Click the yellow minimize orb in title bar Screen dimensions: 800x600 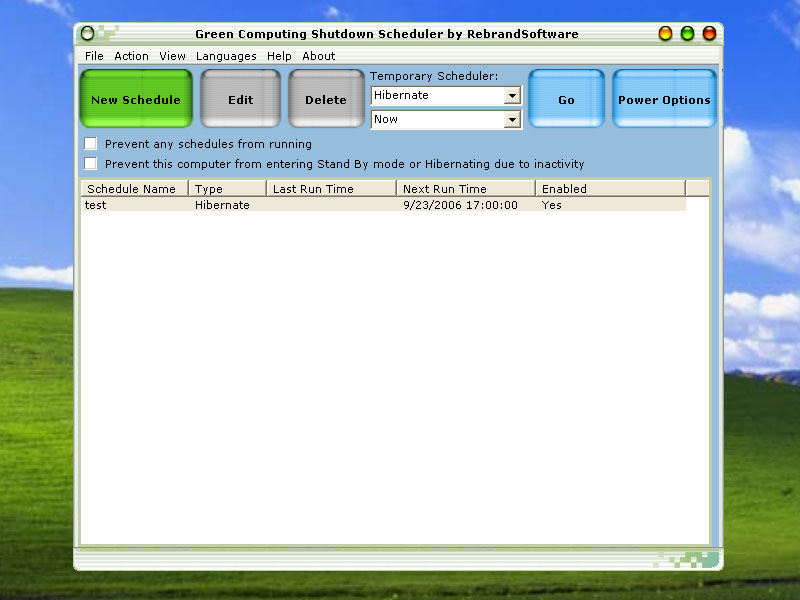coord(665,34)
